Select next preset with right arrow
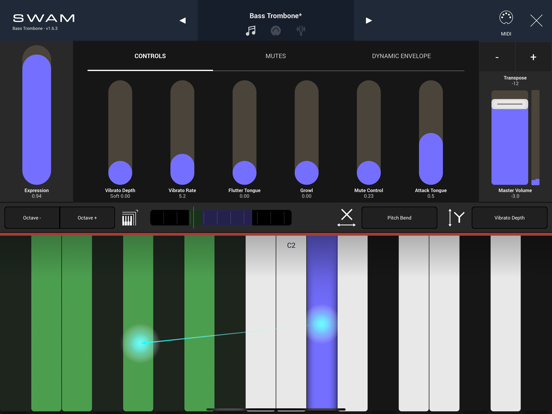Screen dimensions: 552x414 click(x=369, y=20)
